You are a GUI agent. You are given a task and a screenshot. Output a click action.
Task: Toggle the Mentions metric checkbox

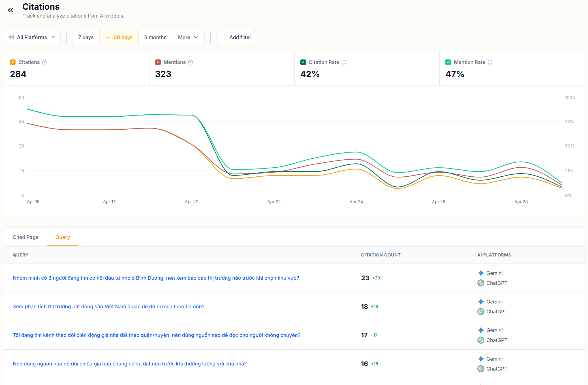tap(158, 62)
